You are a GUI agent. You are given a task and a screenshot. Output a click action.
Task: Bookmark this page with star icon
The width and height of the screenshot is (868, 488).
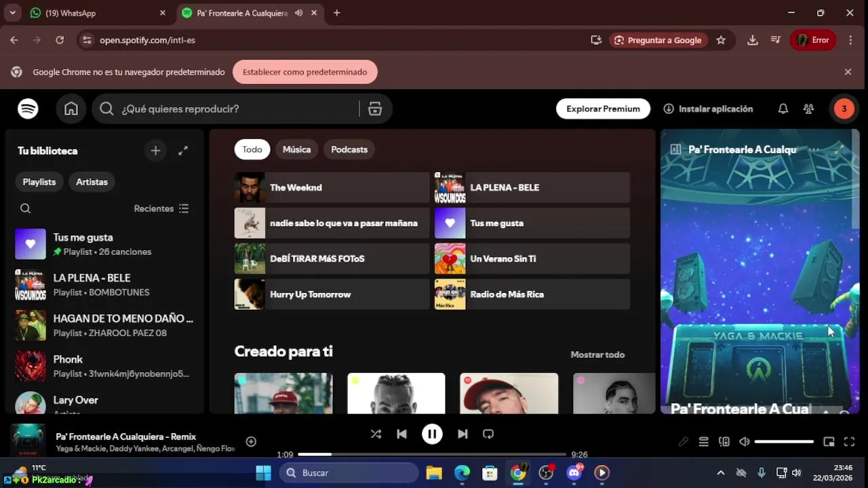(721, 40)
